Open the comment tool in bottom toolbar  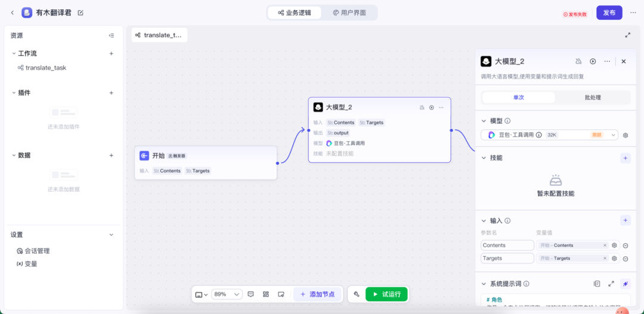pos(251,294)
